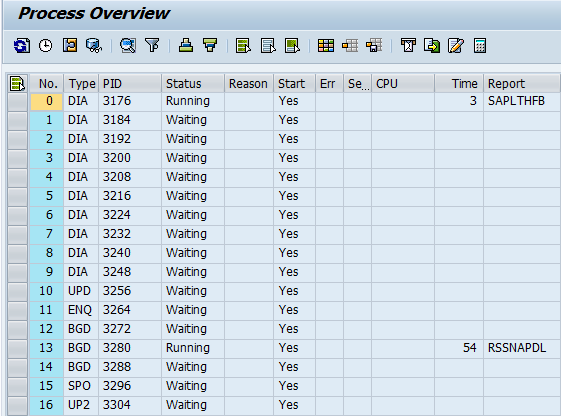Click the calculator icon in toolbar
The image size is (561, 416).
click(x=480, y=46)
